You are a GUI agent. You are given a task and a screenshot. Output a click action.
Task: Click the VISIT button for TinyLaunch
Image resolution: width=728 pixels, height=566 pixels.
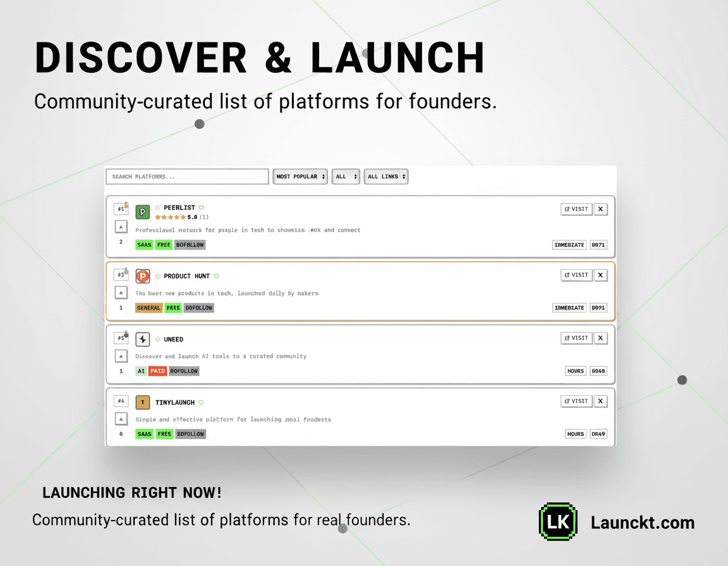point(576,401)
